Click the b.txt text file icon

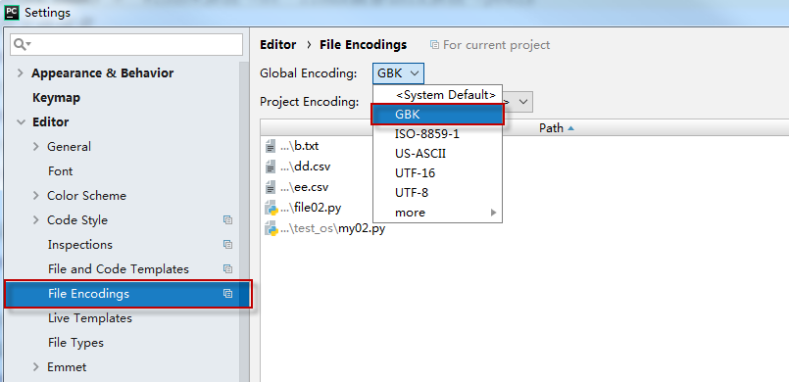(x=271, y=146)
